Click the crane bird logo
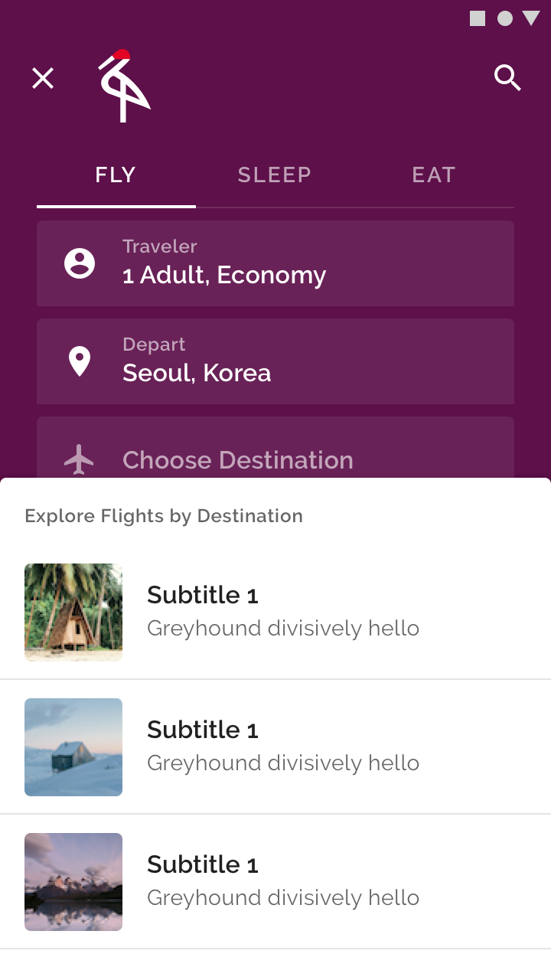Screen dimensions: 551x980 [x=123, y=86]
